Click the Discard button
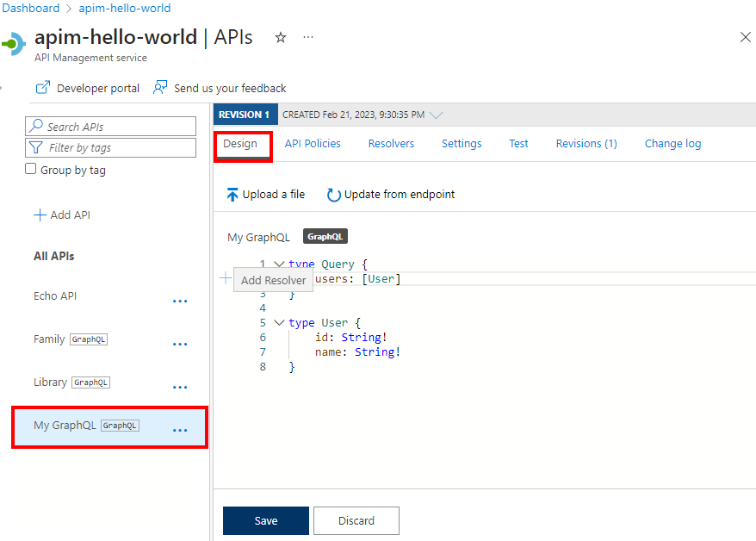This screenshot has width=756, height=541. click(x=356, y=520)
